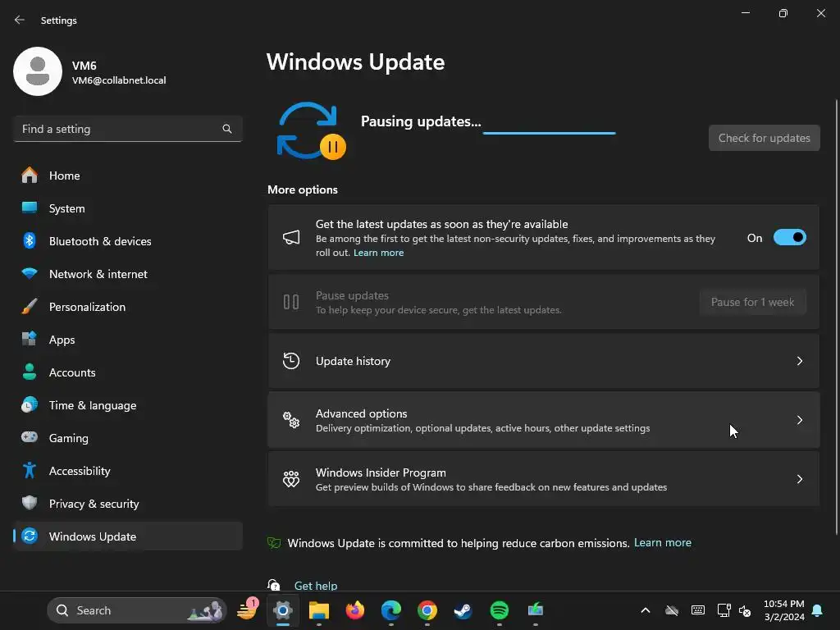Click the muted volume tray icon
This screenshot has height=630, width=840.
click(745, 610)
